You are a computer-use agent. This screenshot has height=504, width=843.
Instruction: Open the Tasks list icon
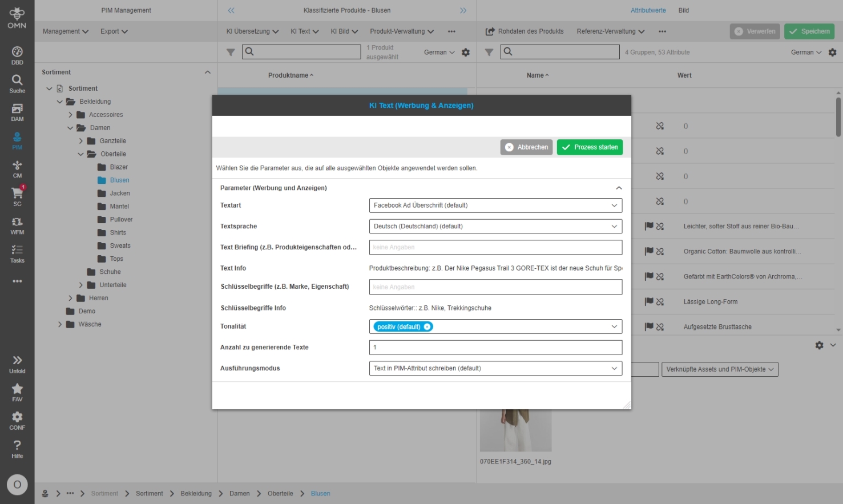[17, 253]
